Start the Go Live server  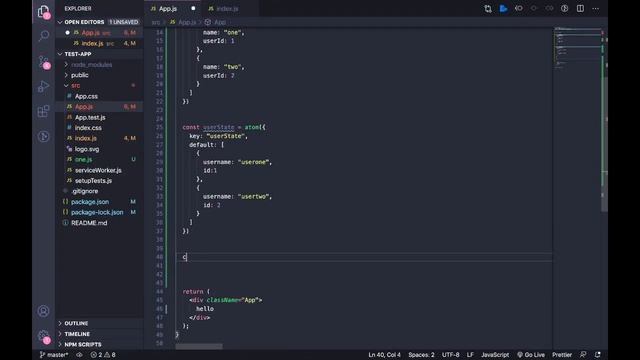coord(531,355)
